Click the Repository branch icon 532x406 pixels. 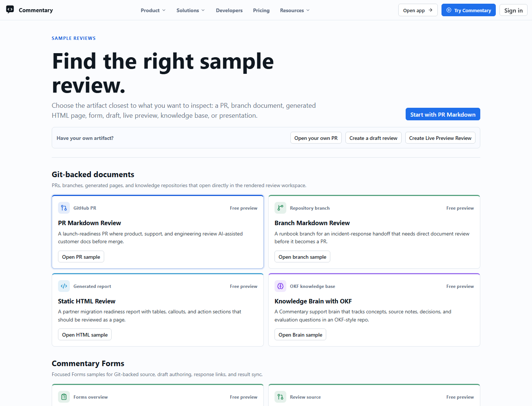[x=280, y=208]
